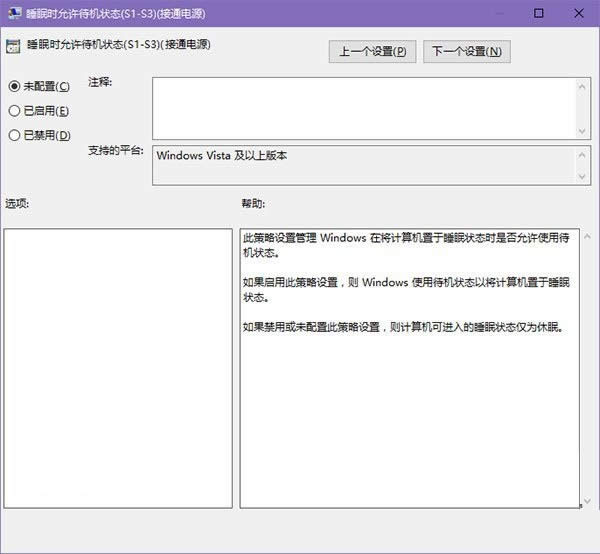Click inside the empty 选项 options pane
The height and width of the screenshot is (554, 600).
click(x=118, y=367)
